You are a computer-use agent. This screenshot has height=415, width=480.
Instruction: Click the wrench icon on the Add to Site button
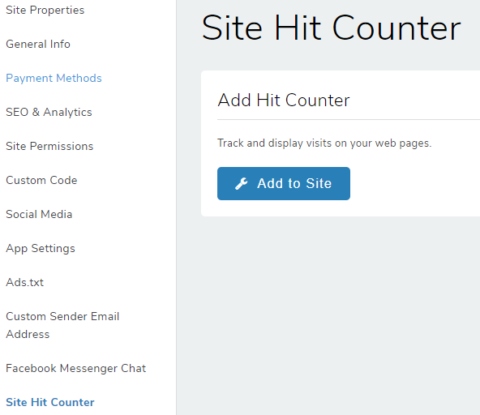(x=241, y=184)
